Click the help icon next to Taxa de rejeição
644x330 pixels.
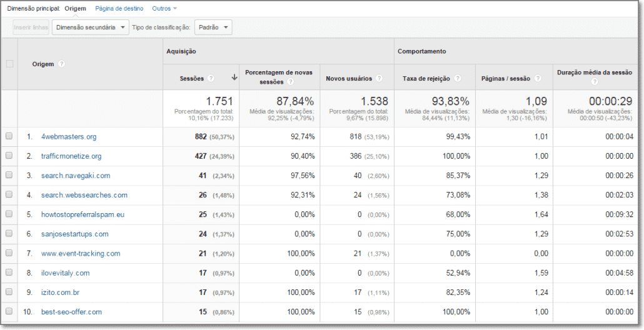[458, 78]
